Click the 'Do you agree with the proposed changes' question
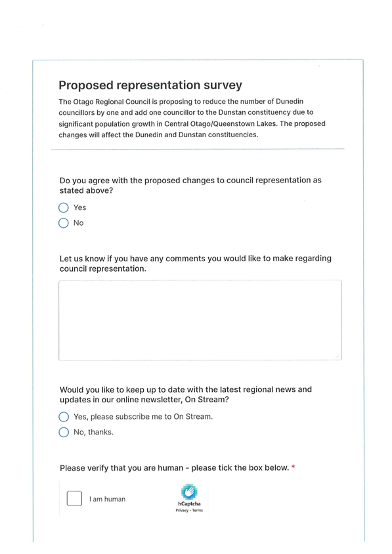392x554 pixels. tap(190, 186)
